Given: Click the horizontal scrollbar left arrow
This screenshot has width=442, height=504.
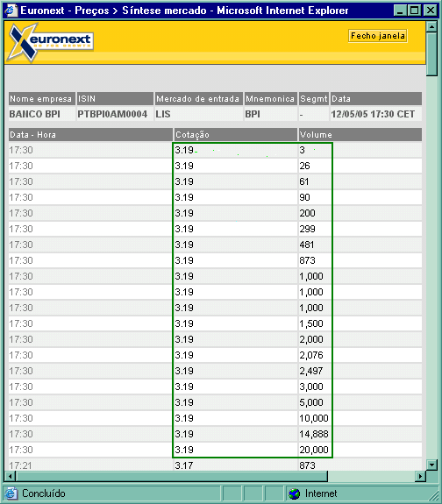Looking at the screenshot, I should 11,476.
